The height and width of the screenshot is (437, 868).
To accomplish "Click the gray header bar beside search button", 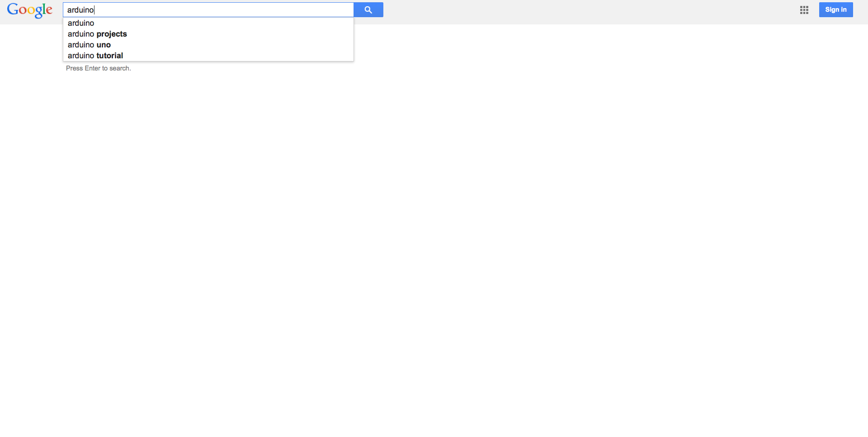I will pos(588,12).
